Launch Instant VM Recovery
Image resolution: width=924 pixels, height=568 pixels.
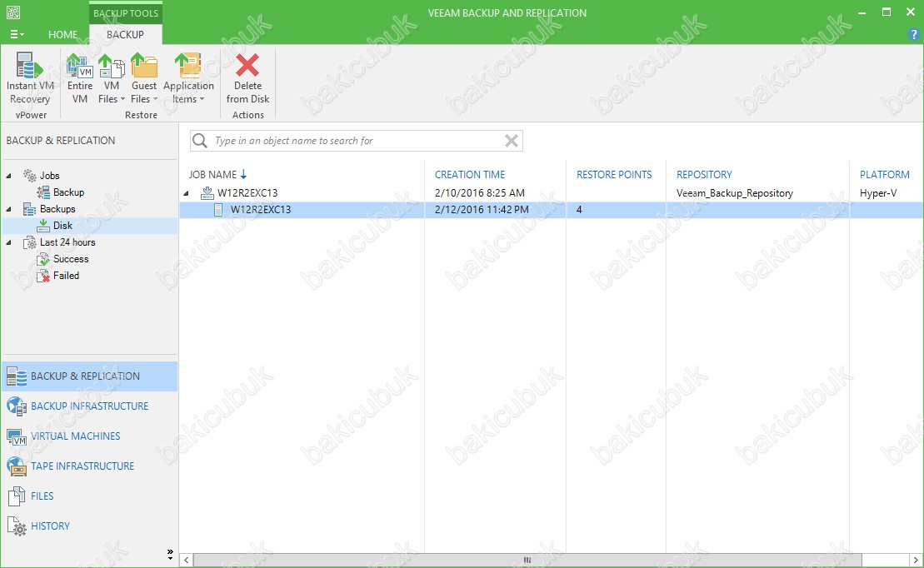coord(30,78)
